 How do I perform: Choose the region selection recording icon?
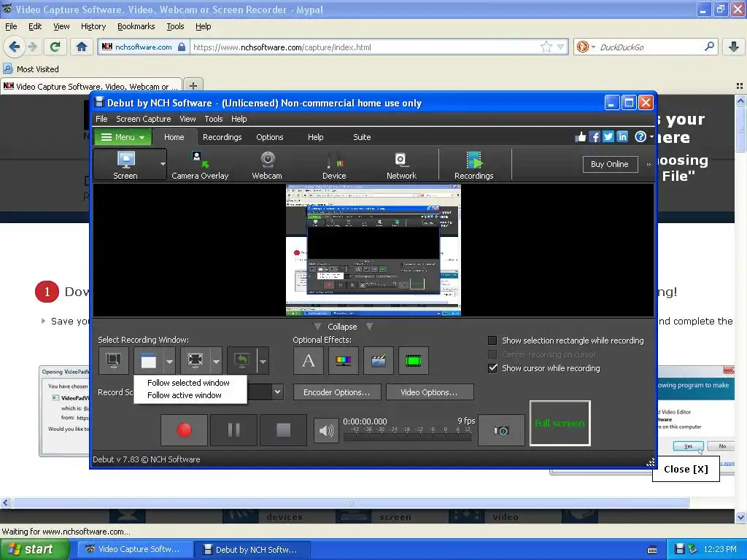tap(196, 360)
